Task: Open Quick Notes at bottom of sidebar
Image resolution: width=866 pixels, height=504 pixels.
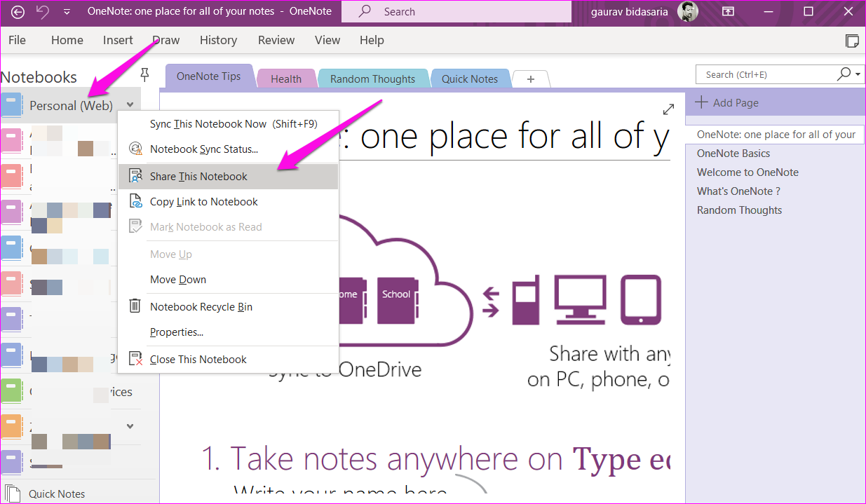Action: click(x=57, y=493)
